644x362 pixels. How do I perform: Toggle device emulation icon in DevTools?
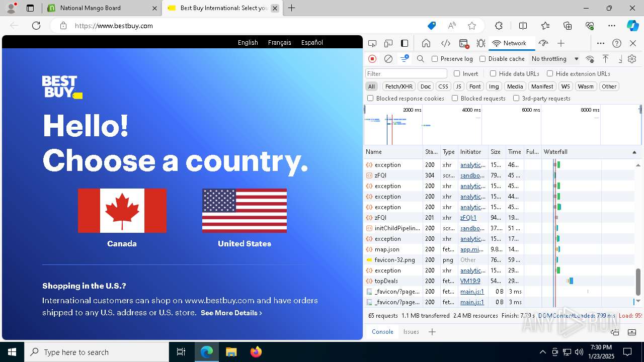tap(388, 43)
